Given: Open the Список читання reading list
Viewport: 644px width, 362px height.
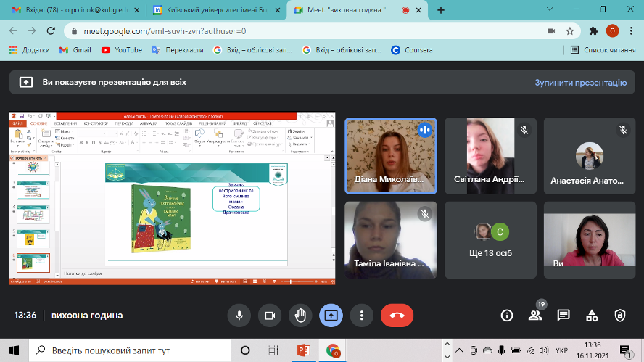Looking at the screenshot, I should point(603,50).
